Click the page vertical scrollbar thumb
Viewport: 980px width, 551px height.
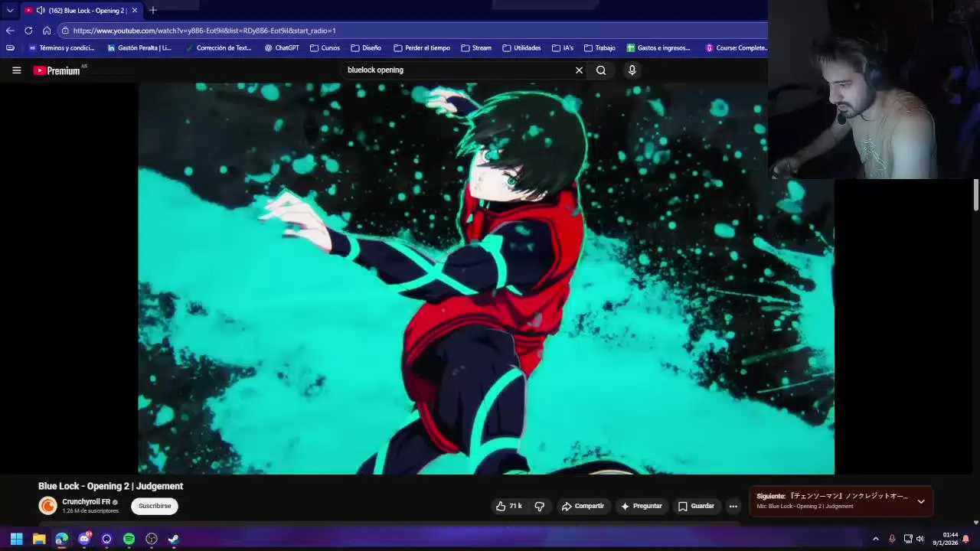click(976, 194)
